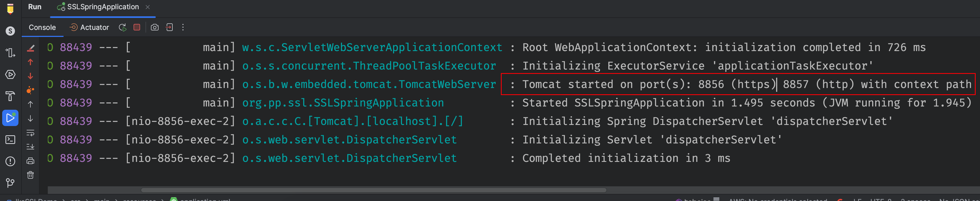The height and width of the screenshot is (201, 980).
Task: Open the Problems tool window from the sidebar
Action: (10, 161)
